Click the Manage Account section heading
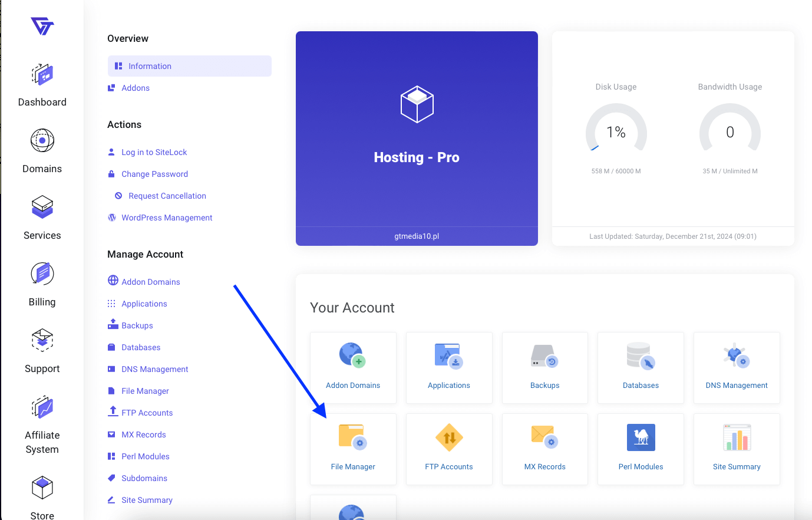 tap(145, 254)
